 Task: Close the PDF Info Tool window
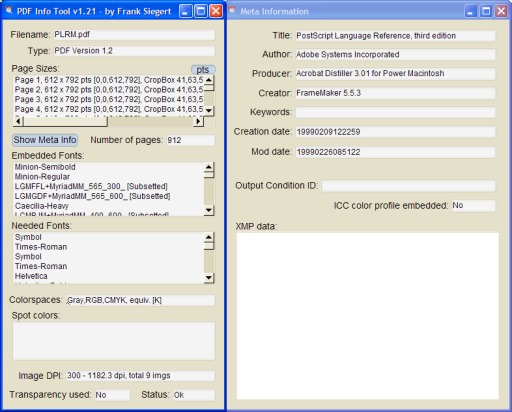[x=216, y=11]
